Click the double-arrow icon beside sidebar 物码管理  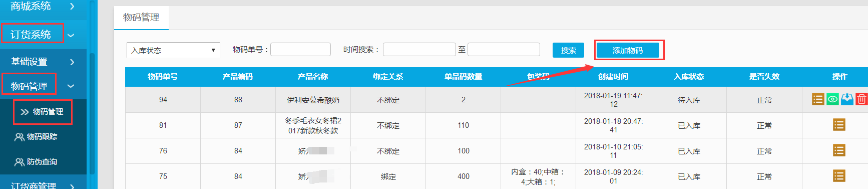[x=25, y=112]
